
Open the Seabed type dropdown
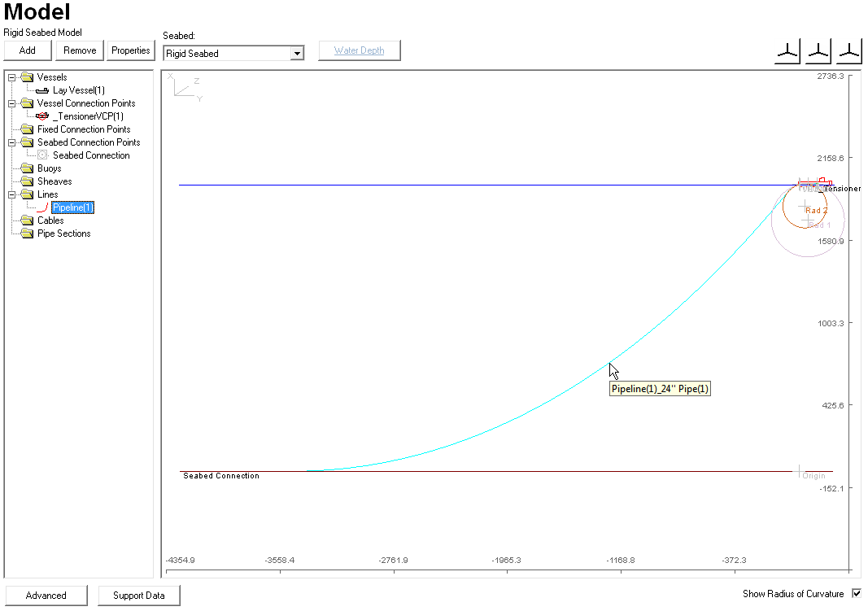pos(297,54)
